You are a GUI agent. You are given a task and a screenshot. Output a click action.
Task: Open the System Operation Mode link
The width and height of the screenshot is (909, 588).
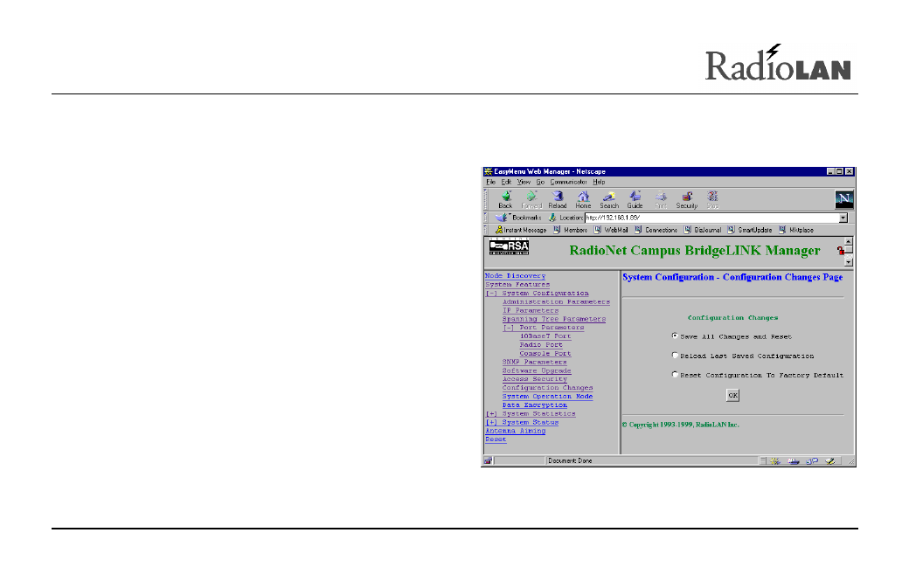tap(548, 397)
